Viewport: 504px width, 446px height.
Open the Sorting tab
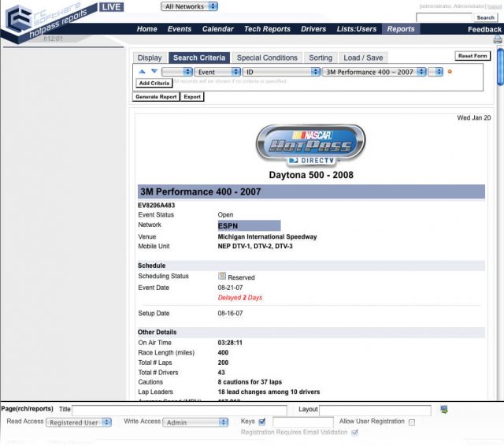[x=321, y=58]
